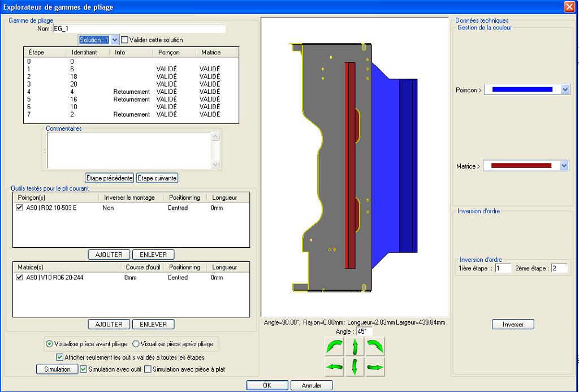Click the Nom field containing EG_1

coord(139,28)
